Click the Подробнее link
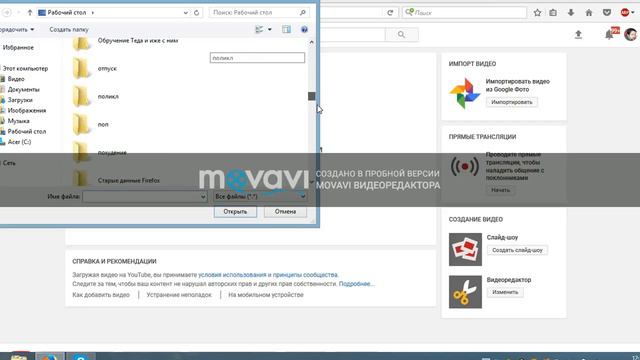Viewport: 640px width, 360px height. (356, 284)
